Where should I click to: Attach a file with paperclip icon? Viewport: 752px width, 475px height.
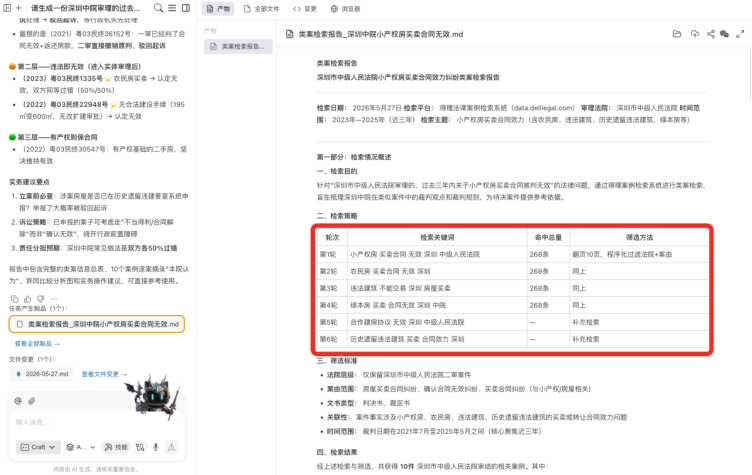[x=32, y=401]
